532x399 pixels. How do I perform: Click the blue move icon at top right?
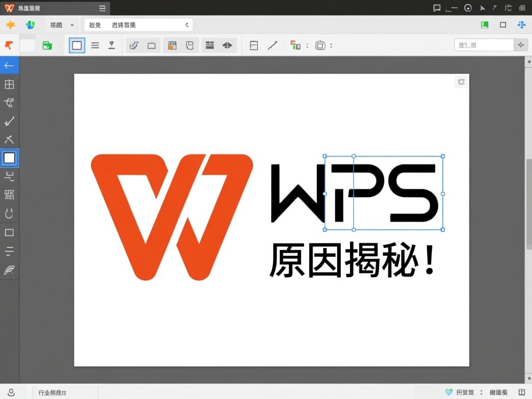coord(521,24)
